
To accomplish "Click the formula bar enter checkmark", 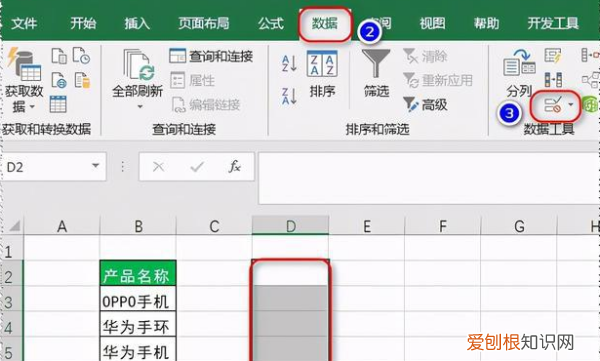I will [x=197, y=167].
